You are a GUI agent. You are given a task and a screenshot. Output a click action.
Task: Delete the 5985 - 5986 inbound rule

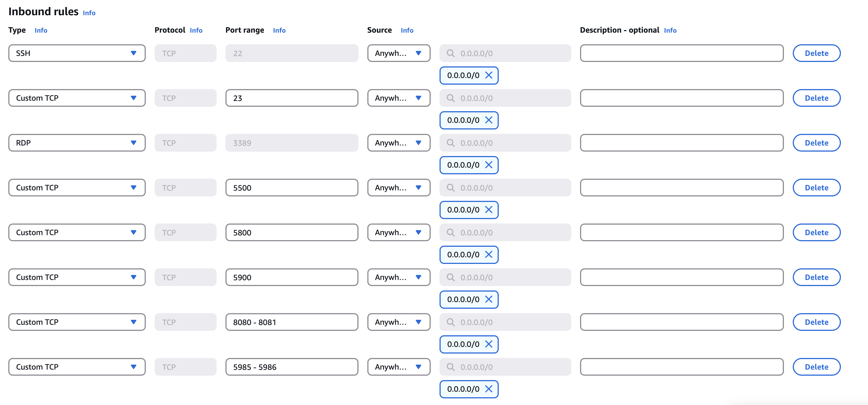point(817,367)
